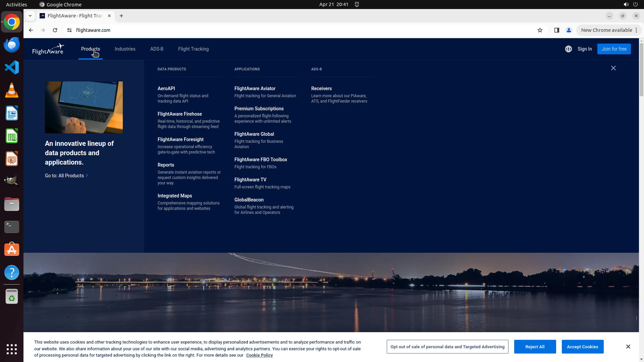The image size is (644, 362).
Task: View site information icon in address bar
Action: 69,30
